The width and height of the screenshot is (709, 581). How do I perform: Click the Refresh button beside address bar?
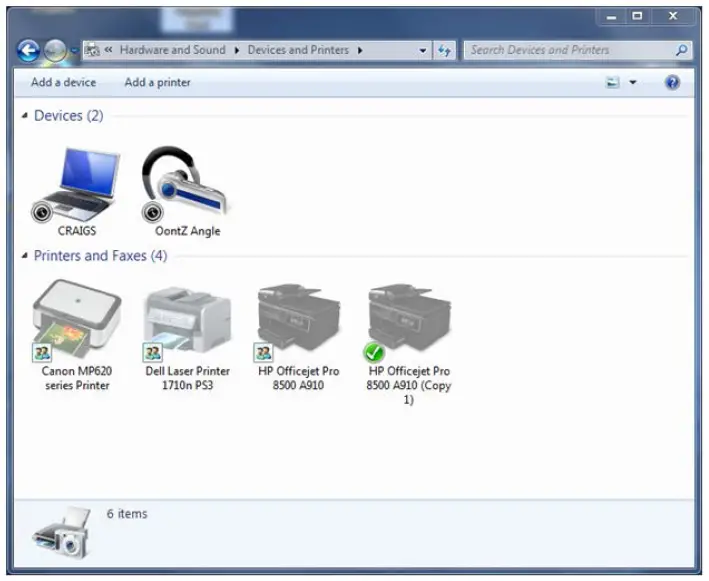444,50
